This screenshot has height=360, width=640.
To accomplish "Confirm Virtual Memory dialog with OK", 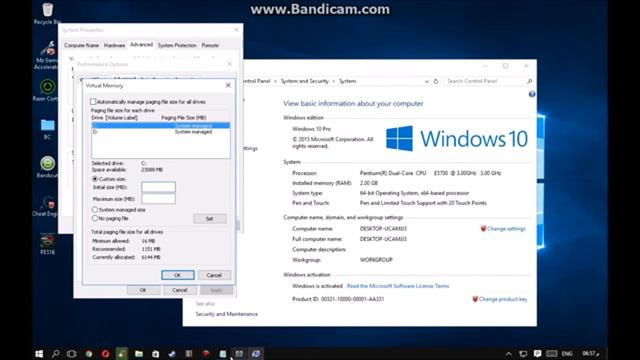I will point(178,275).
